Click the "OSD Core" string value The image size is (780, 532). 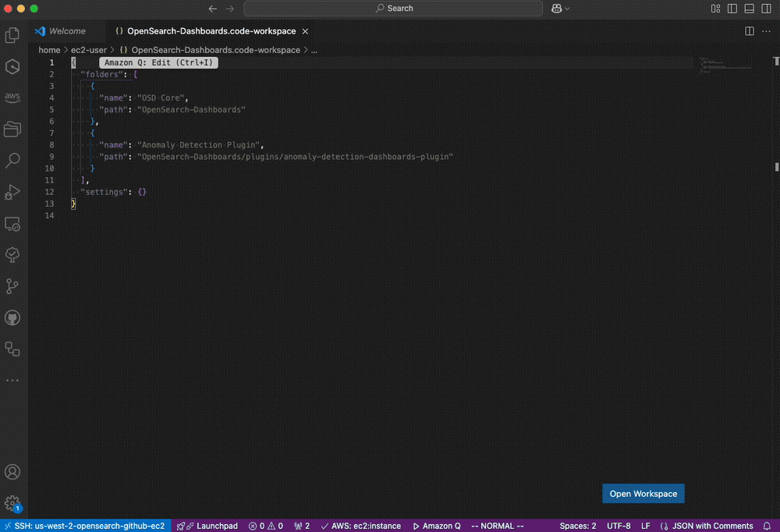point(161,98)
